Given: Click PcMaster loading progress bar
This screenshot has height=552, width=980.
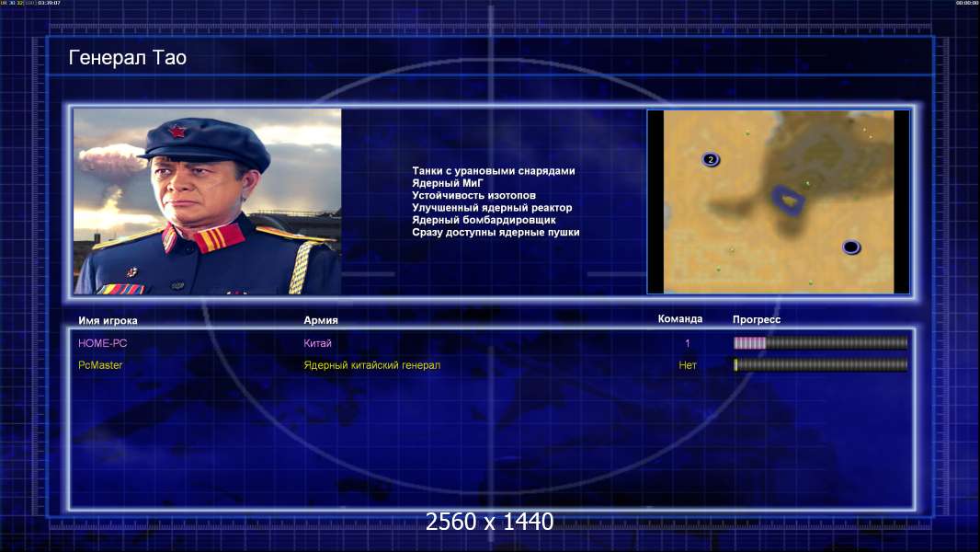Looking at the screenshot, I should pyautogui.click(x=821, y=364).
